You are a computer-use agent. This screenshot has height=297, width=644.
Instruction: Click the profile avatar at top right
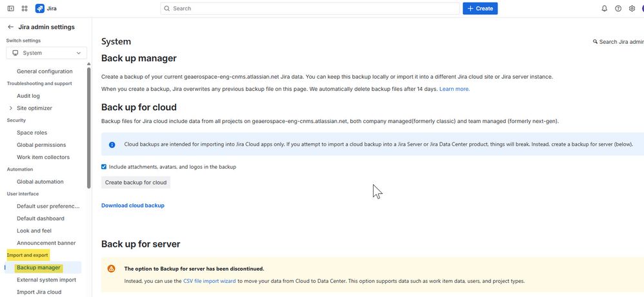(642, 8)
